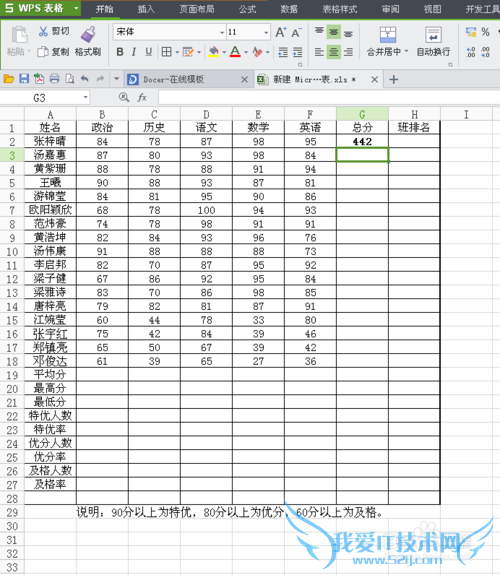Screen dimensions: 500x575
Task: Click the increase indent icon
Action: pos(298,52)
